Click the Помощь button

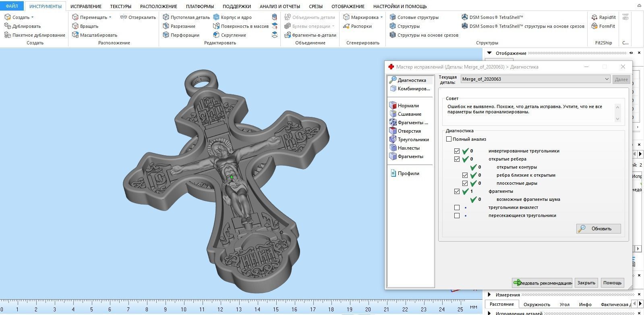(612, 283)
